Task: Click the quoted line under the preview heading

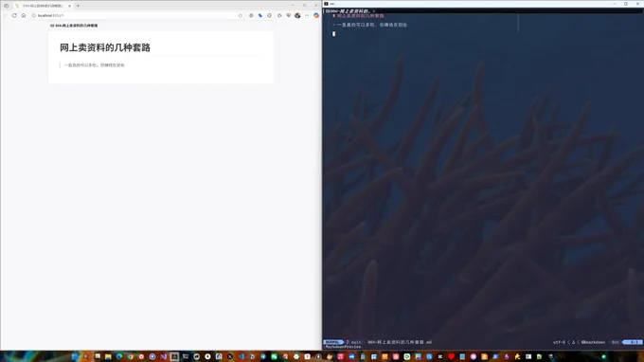Action: (x=94, y=65)
